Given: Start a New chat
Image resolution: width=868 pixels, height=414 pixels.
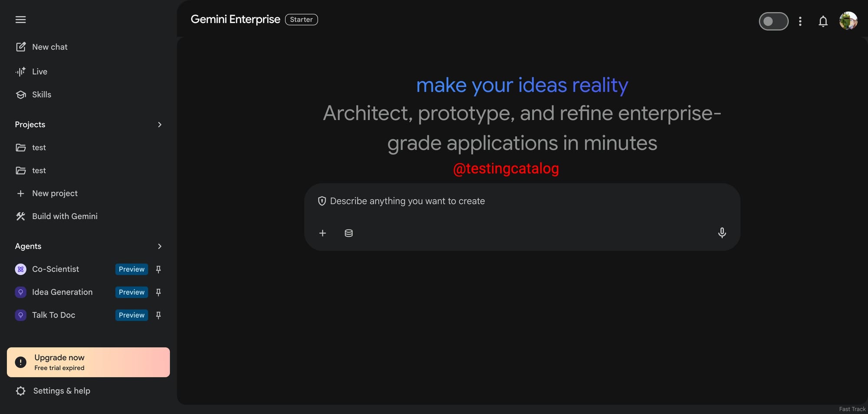Looking at the screenshot, I should pyautogui.click(x=49, y=47).
